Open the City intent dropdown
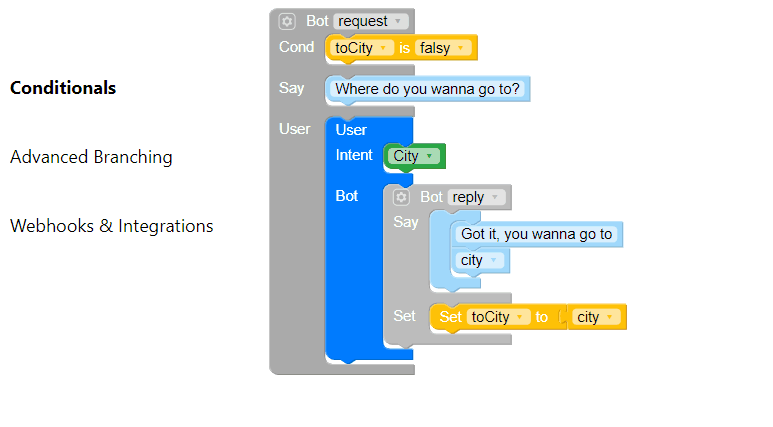Image resolution: width=773 pixels, height=427 pixels. click(x=414, y=156)
